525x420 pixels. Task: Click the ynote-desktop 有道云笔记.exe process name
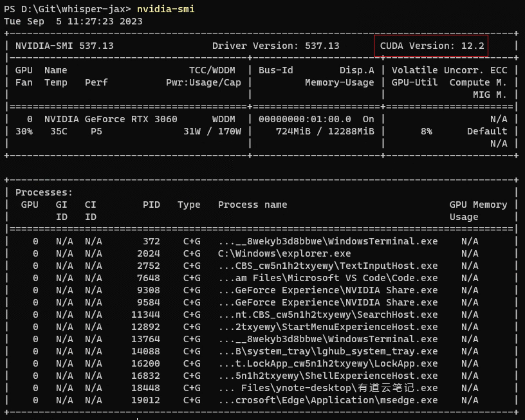327,388
